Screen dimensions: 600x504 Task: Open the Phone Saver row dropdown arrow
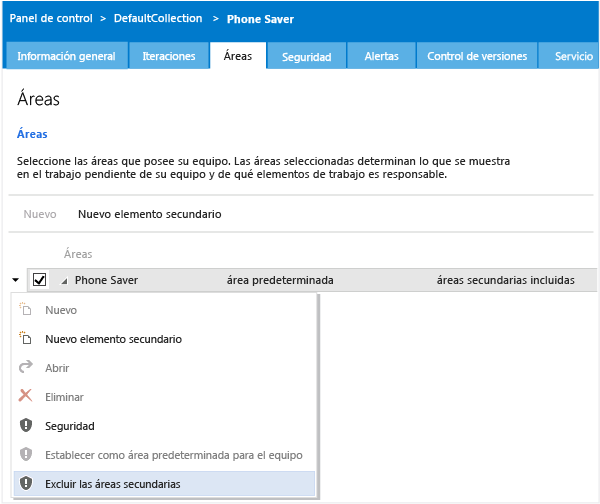(x=15, y=280)
